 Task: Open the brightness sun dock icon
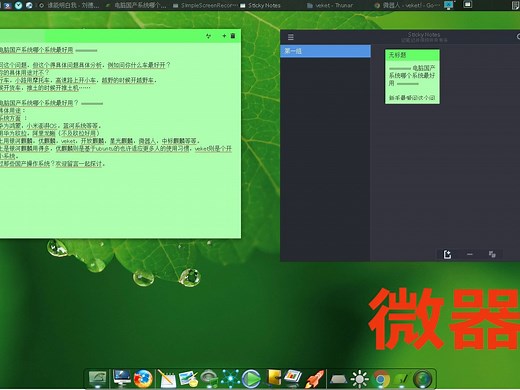click(x=359, y=379)
